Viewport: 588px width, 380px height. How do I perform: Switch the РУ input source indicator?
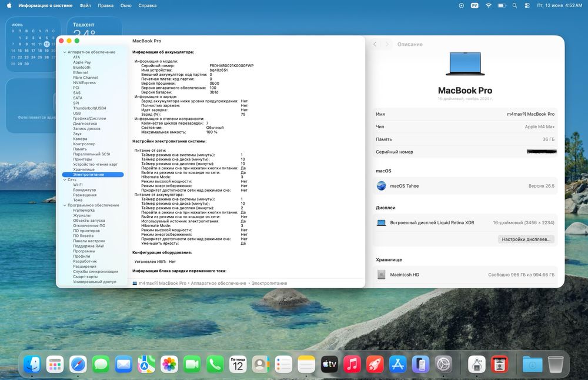pos(475,6)
